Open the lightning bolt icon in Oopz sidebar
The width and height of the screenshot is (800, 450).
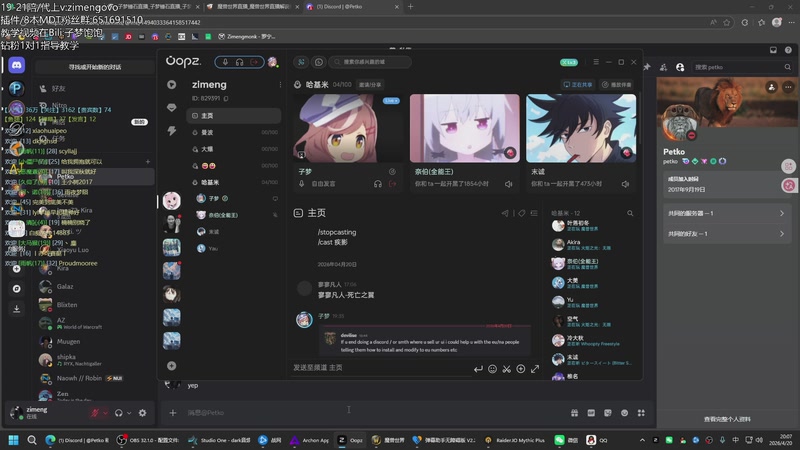[x=171, y=131]
